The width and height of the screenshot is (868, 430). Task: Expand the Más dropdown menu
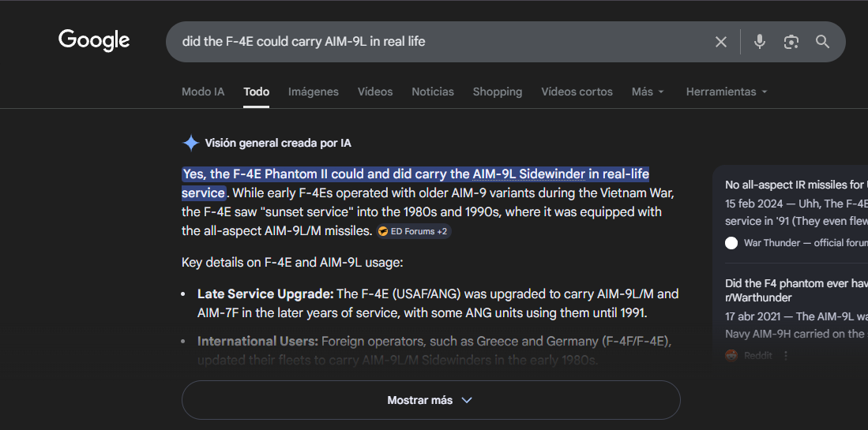648,92
